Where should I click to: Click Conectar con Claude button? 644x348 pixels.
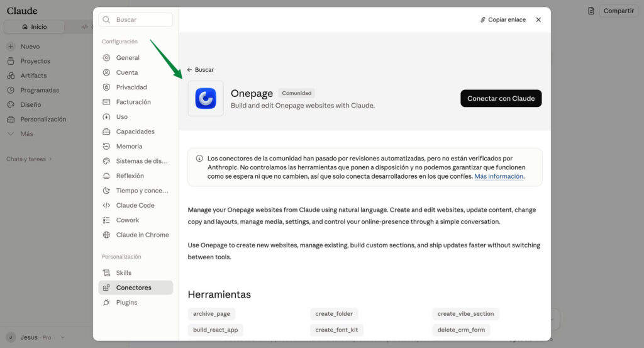click(x=501, y=99)
